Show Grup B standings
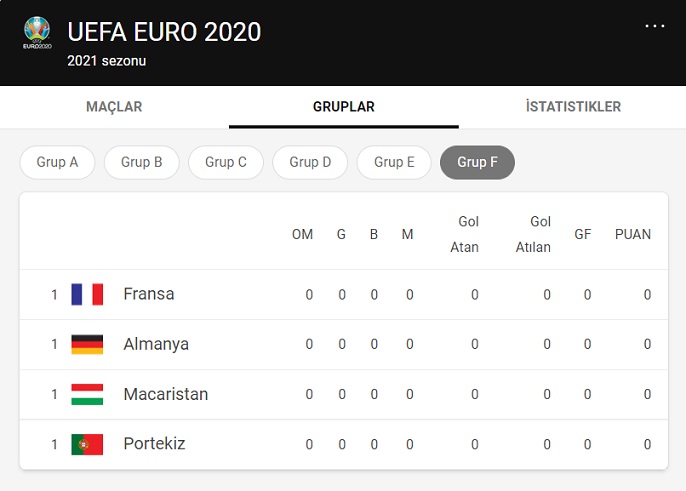 (141, 162)
